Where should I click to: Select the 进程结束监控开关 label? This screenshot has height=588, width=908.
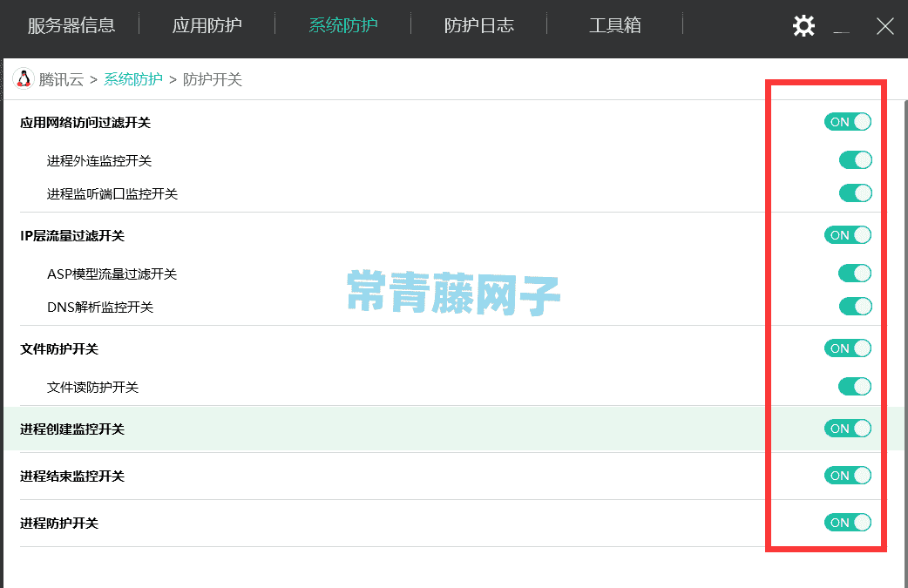(x=72, y=476)
